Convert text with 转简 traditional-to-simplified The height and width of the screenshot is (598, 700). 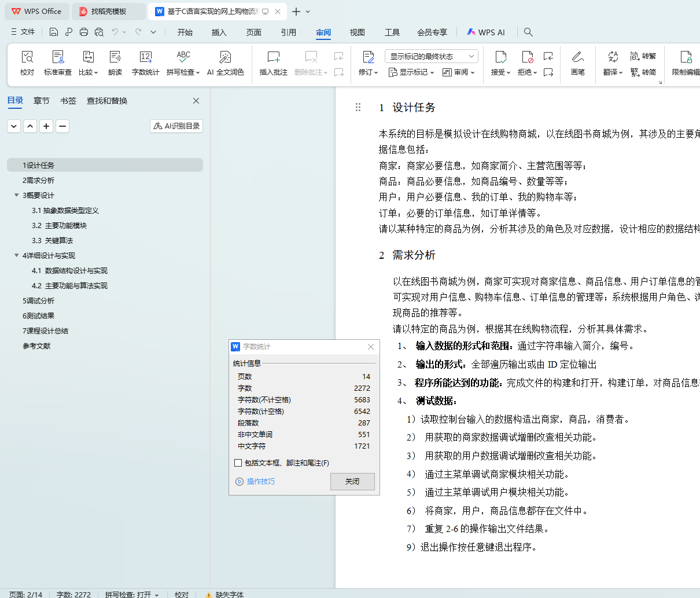(x=643, y=72)
